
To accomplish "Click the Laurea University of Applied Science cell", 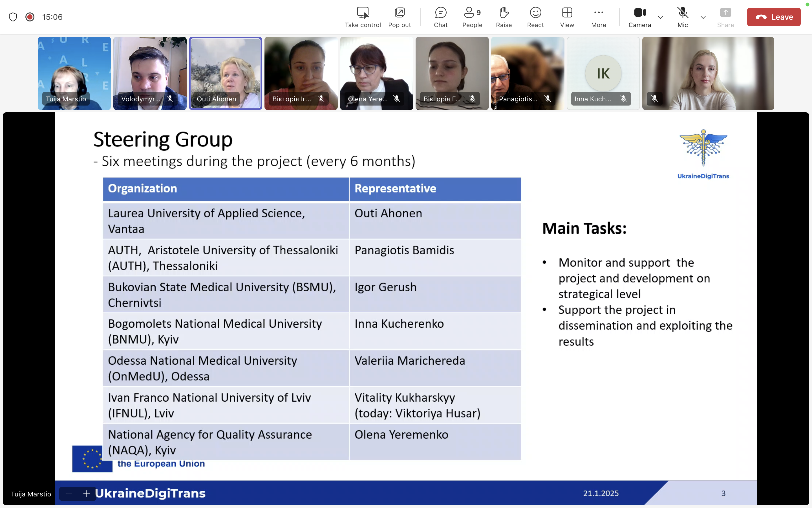I will point(226,221).
